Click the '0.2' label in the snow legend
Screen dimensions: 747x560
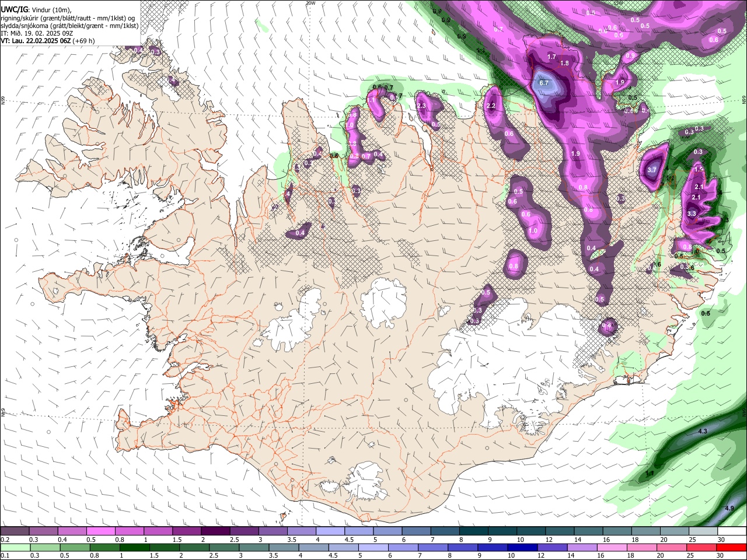click(5, 540)
